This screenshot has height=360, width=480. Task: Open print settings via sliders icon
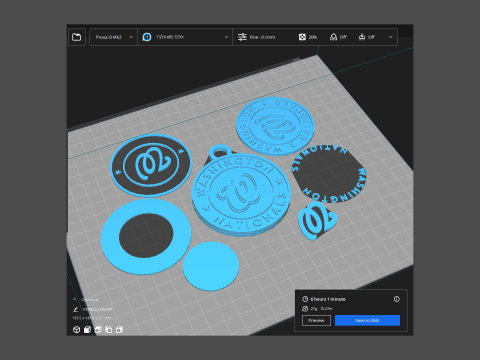click(x=242, y=37)
